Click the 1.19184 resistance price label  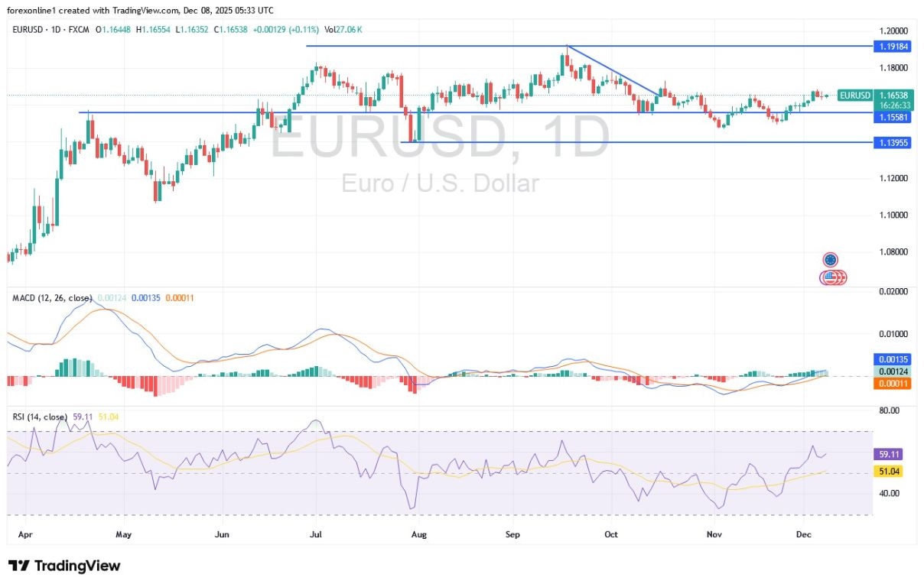(893, 47)
